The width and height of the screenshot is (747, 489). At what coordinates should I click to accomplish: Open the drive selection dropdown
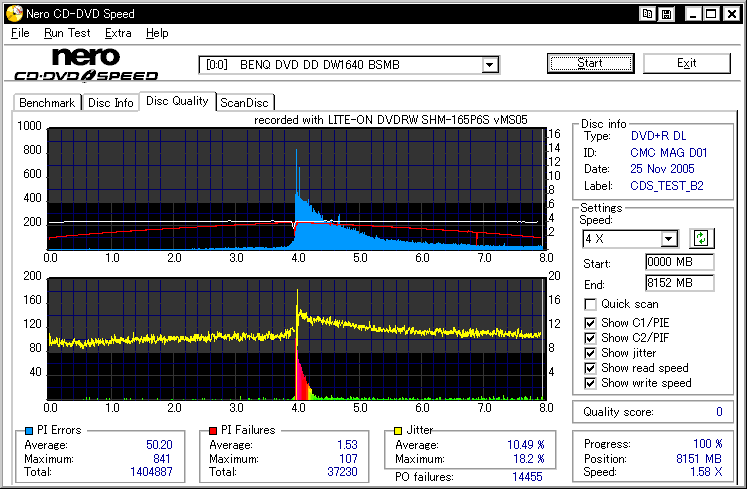[x=489, y=65]
